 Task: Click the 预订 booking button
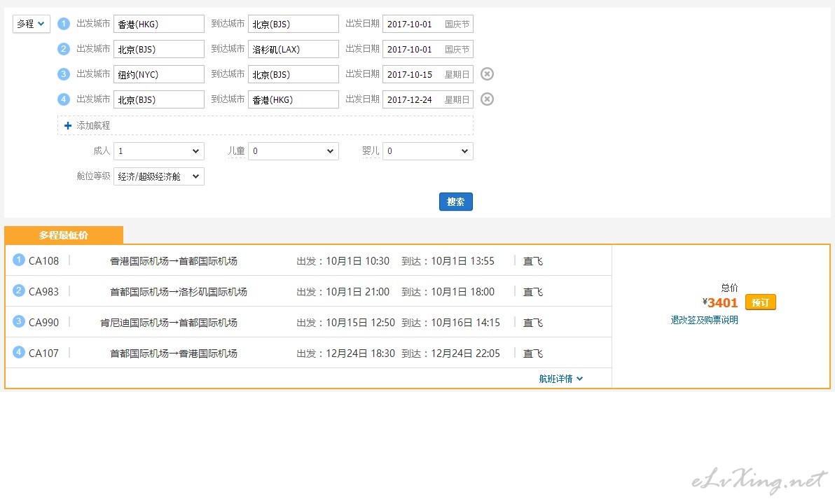pos(761,302)
